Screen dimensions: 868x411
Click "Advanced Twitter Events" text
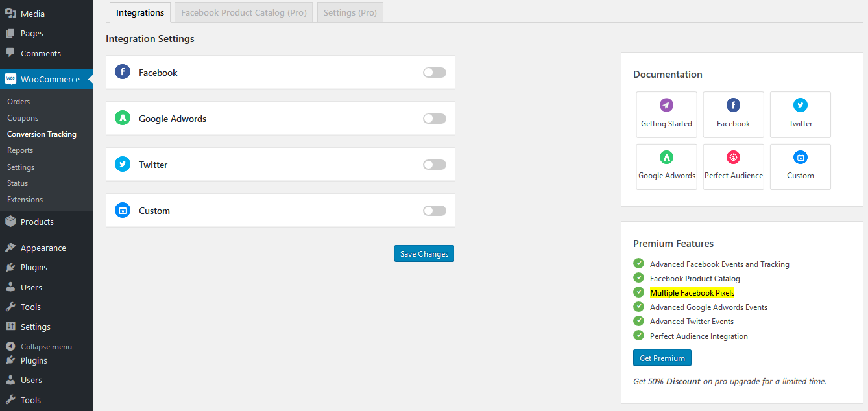tap(692, 322)
